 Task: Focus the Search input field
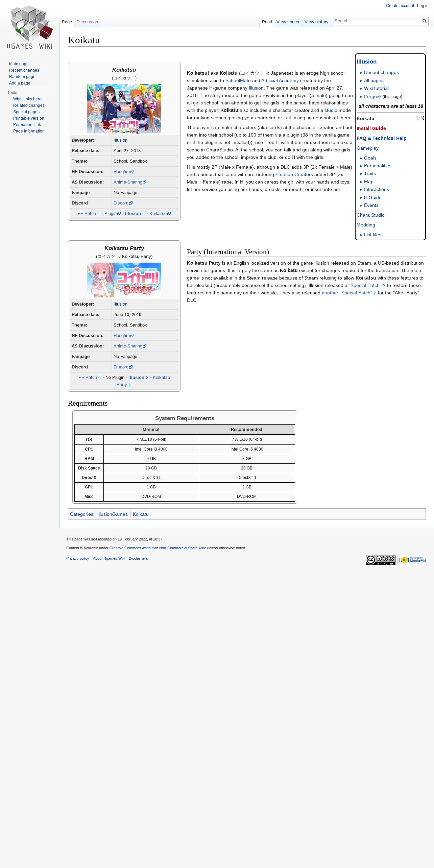(x=377, y=21)
